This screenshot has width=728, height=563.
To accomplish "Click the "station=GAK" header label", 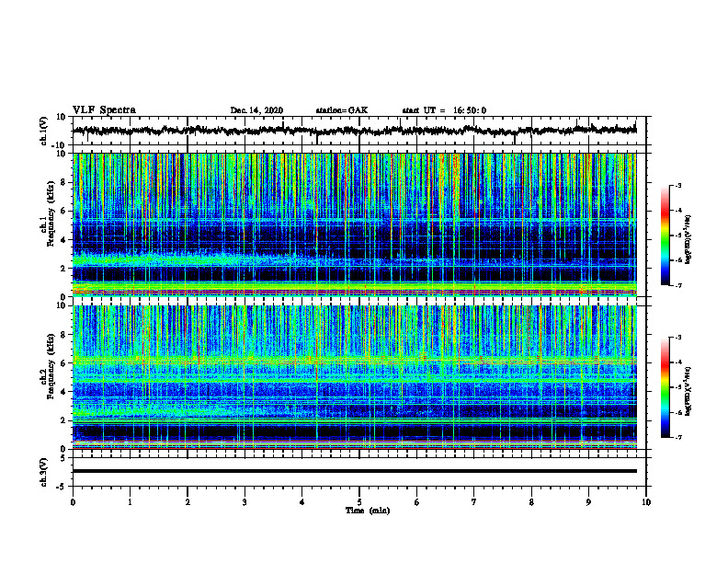I will point(342,110).
